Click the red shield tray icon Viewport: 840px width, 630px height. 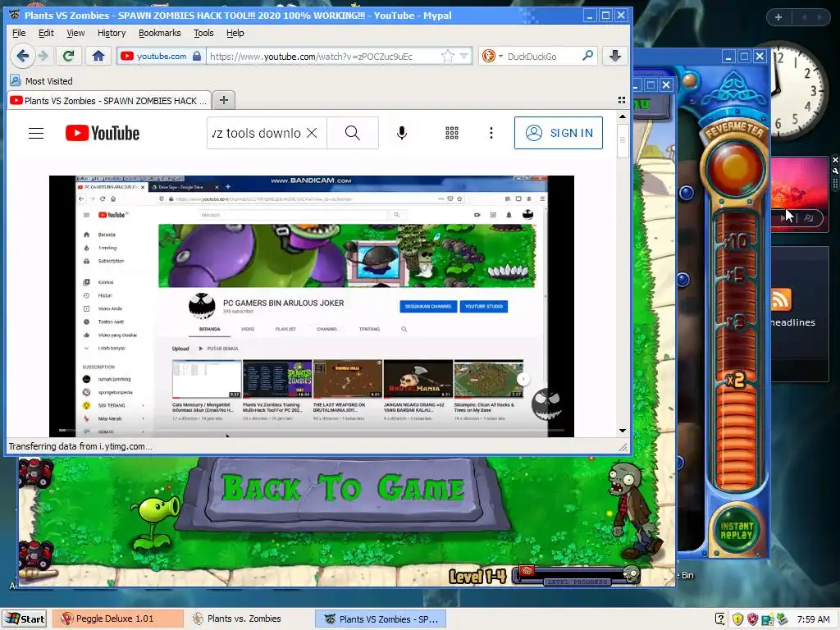(753, 619)
